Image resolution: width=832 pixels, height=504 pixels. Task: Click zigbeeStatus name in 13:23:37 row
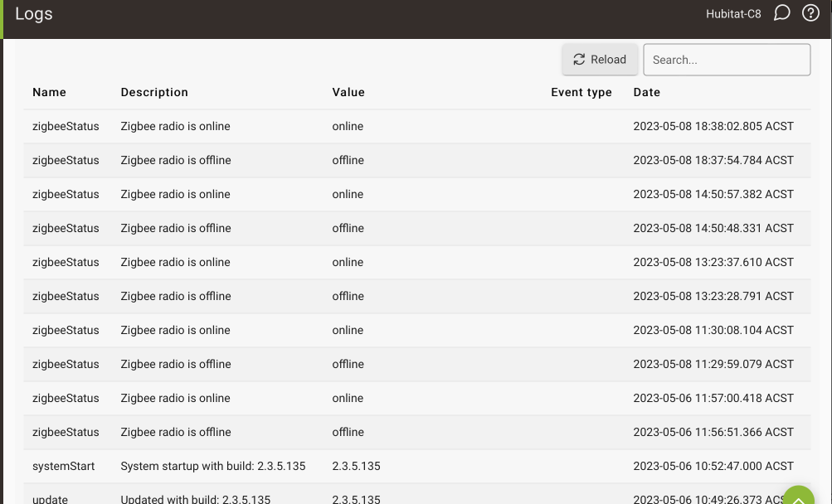(66, 262)
